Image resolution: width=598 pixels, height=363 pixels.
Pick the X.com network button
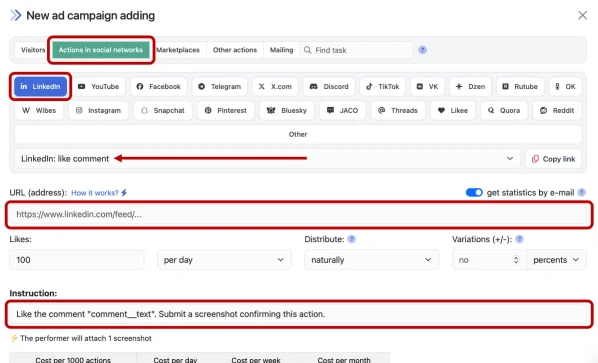[x=275, y=87]
